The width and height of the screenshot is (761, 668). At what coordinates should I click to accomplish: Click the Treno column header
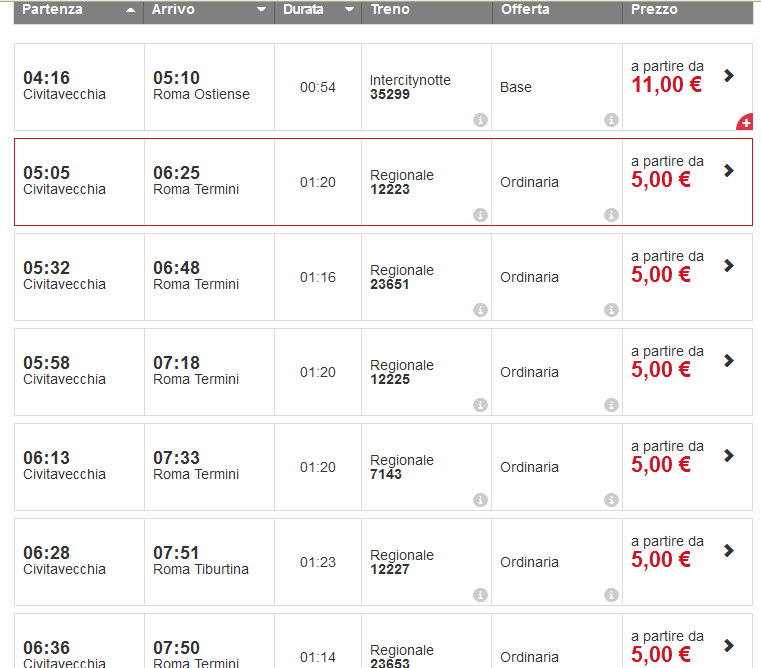coord(390,10)
